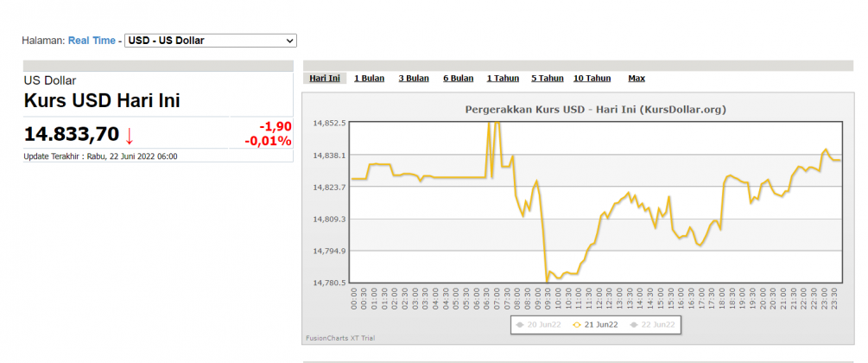Screen dimensions: 868x363
Task: Click the 14.833,70 rate value
Action: pyautogui.click(x=71, y=135)
